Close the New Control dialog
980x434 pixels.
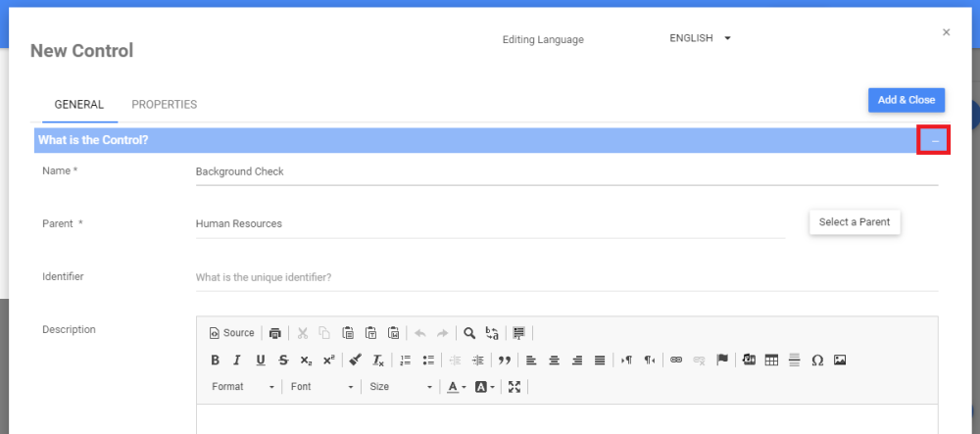(x=947, y=32)
